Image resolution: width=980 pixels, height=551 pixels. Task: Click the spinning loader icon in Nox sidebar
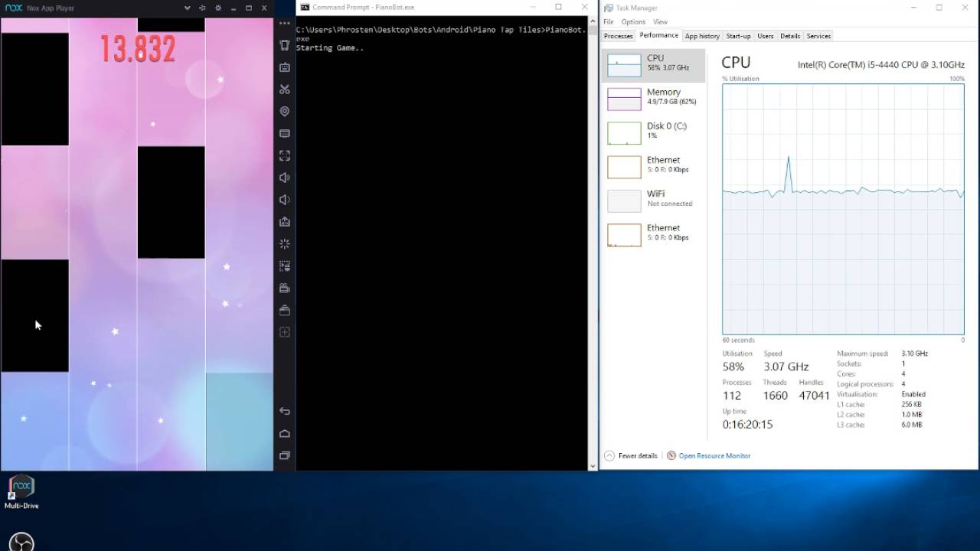point(285,243)
